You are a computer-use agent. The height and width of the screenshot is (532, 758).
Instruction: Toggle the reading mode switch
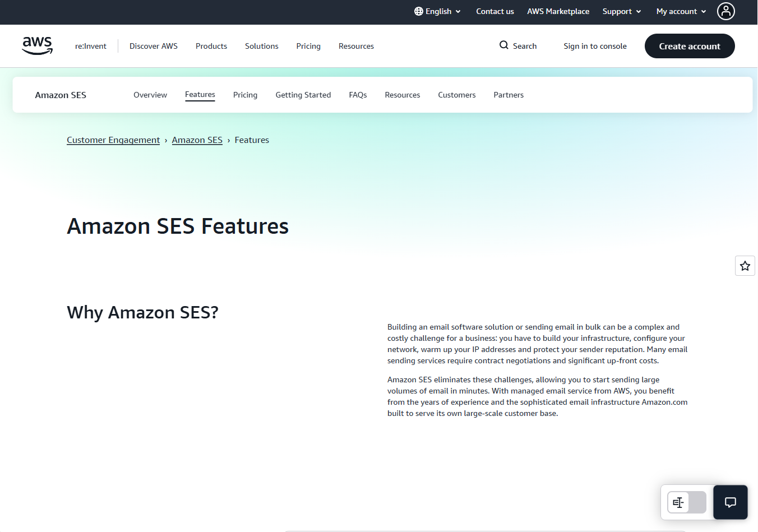tap(686, 502)
